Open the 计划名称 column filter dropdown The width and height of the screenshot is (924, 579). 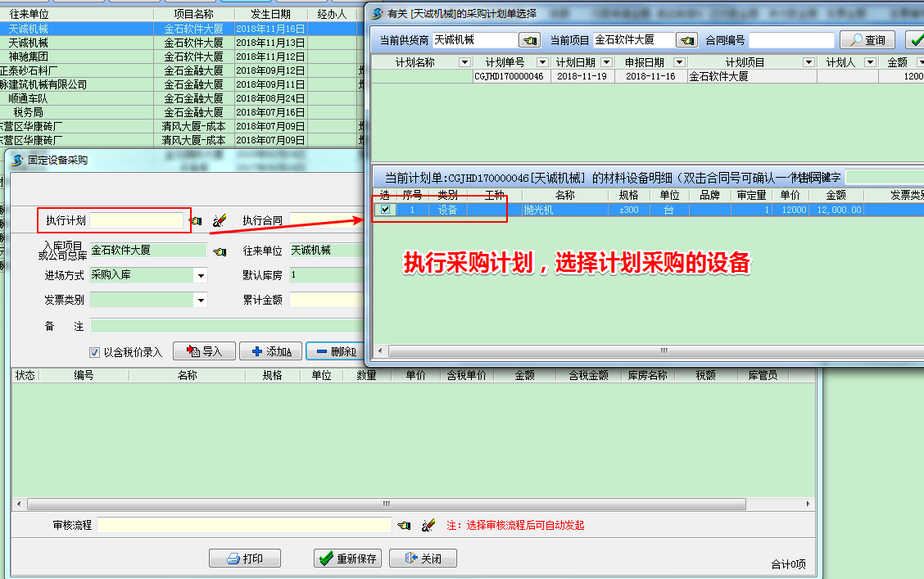(464, 62)
